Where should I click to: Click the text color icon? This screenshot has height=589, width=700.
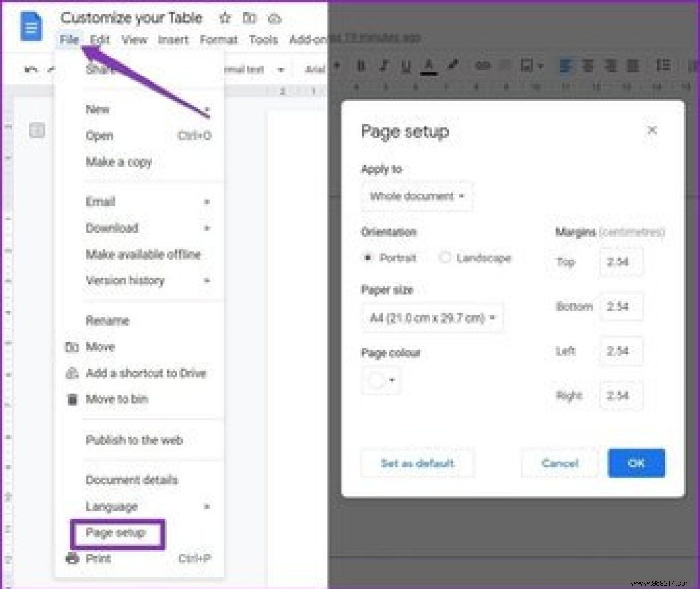point(429,66)
